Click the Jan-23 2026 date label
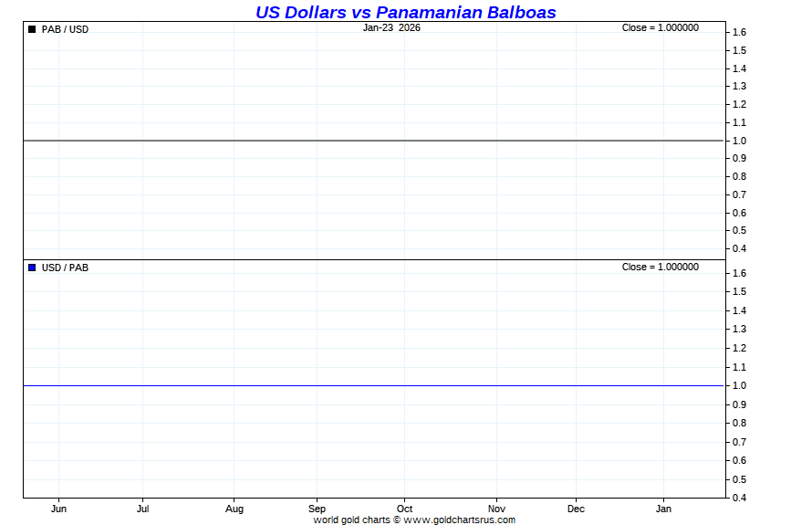The height and width of the screenshot is (525, 812). (391, 27)
